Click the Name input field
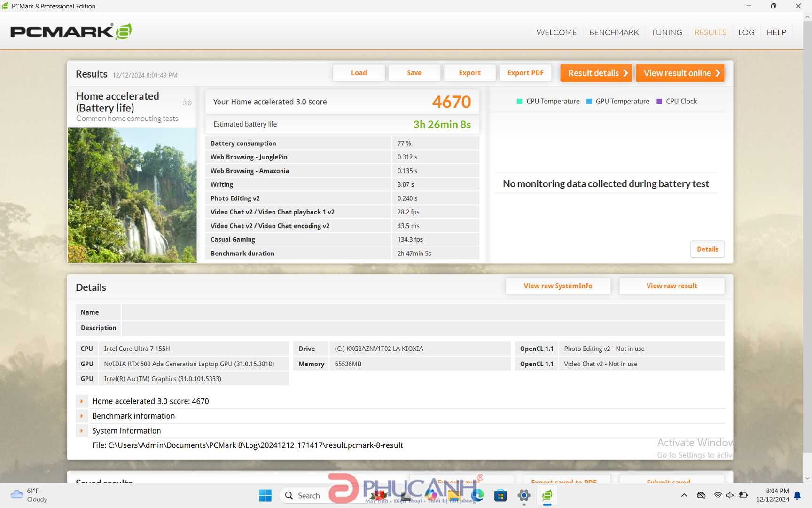 pos(423,312)
